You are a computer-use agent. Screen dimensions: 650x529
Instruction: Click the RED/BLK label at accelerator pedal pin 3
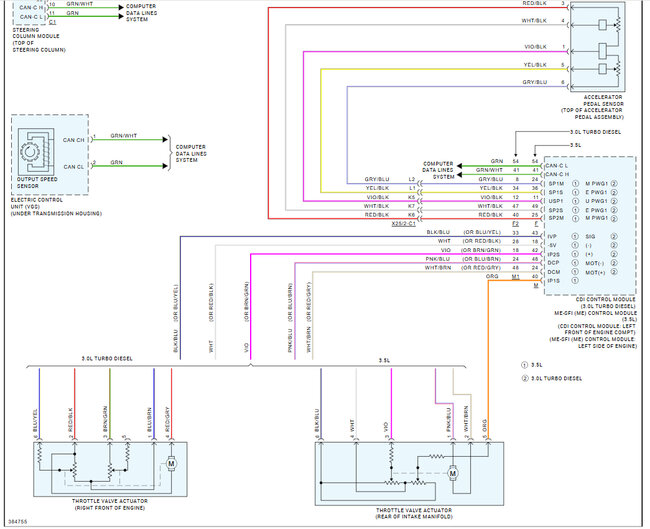tap(534, 3)
